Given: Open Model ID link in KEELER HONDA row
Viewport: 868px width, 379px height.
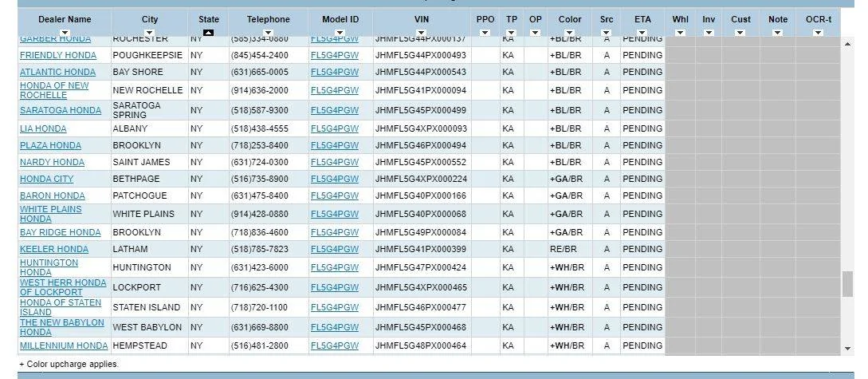Looking at the screenshot, I should click(x=334, y=249).
